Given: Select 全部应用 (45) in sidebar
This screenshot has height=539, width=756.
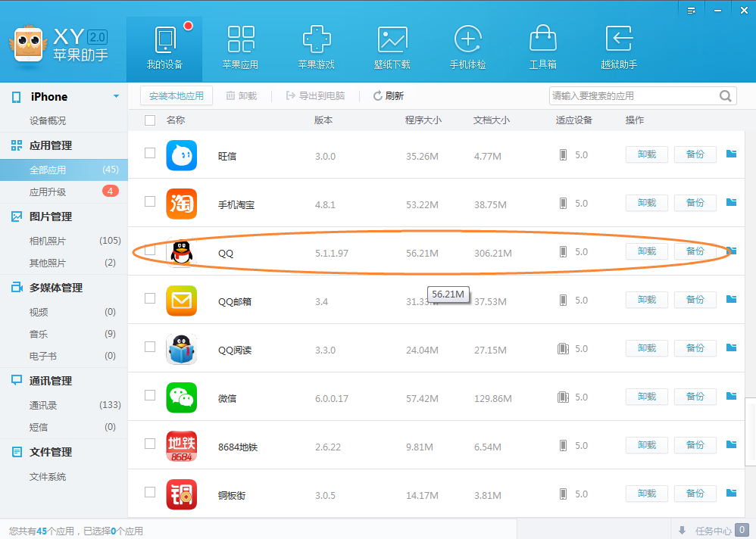Looking at the screenshot, I should tap(64, 170).
